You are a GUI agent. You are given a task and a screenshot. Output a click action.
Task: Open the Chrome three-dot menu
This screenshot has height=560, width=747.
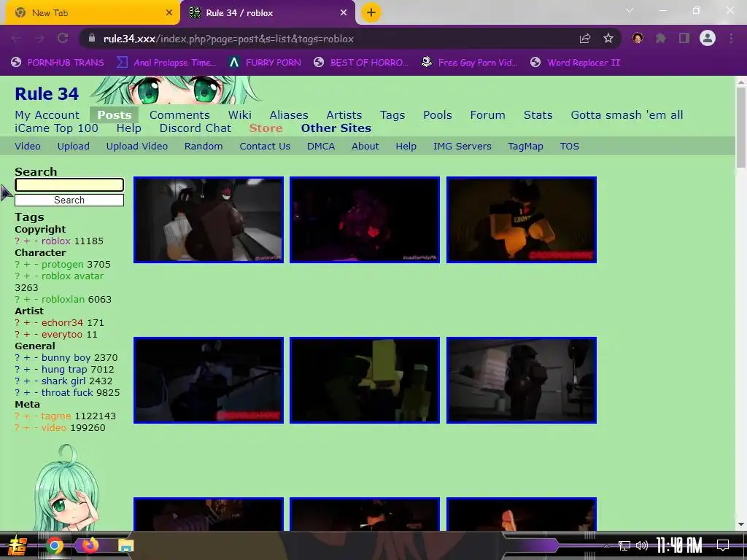[x=731, y=38]
